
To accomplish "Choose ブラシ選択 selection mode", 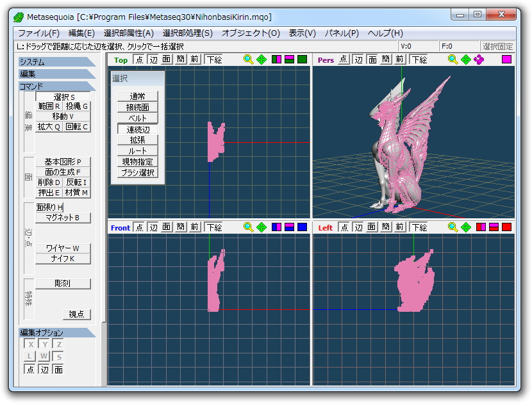I will pos(137,172).
